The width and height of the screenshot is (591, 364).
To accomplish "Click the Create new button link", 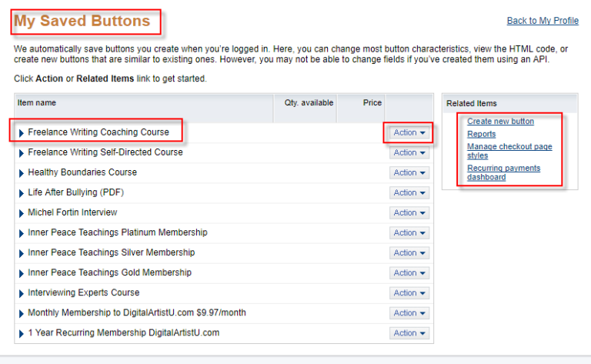I will tap(500, 122).
